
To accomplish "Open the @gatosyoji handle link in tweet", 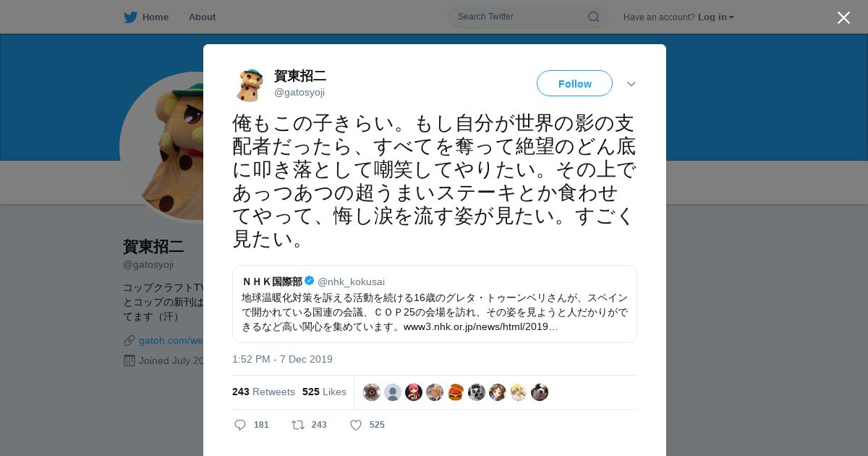I will (299, 92).
